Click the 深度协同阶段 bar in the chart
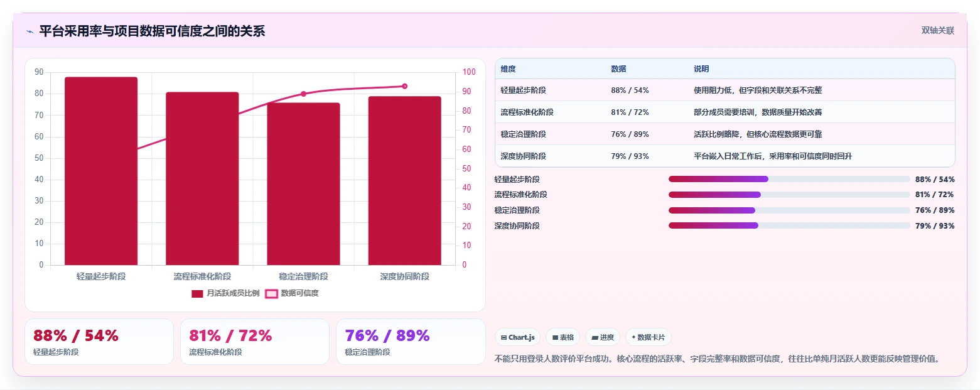Screen dimensions: 980x390 tap(404, 181)
